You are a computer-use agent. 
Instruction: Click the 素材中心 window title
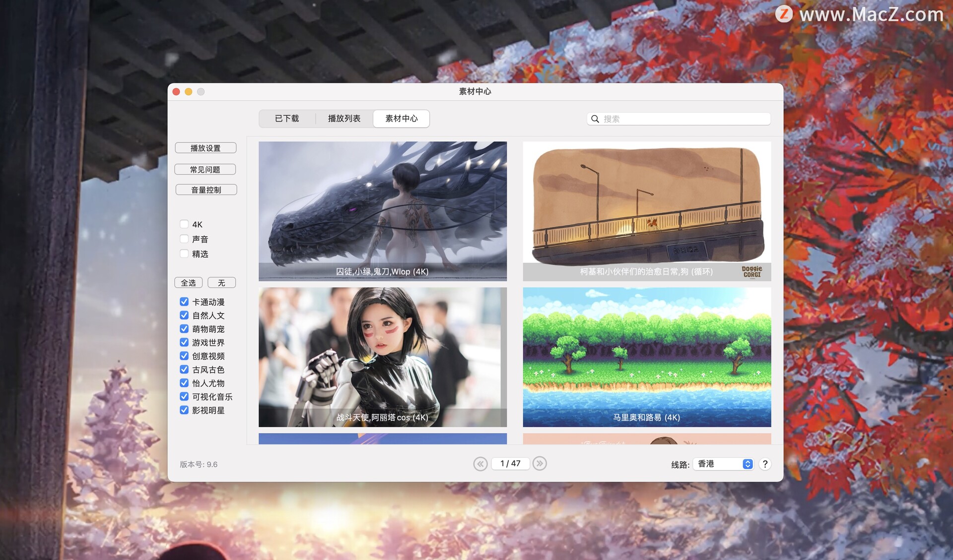(475, 91)
